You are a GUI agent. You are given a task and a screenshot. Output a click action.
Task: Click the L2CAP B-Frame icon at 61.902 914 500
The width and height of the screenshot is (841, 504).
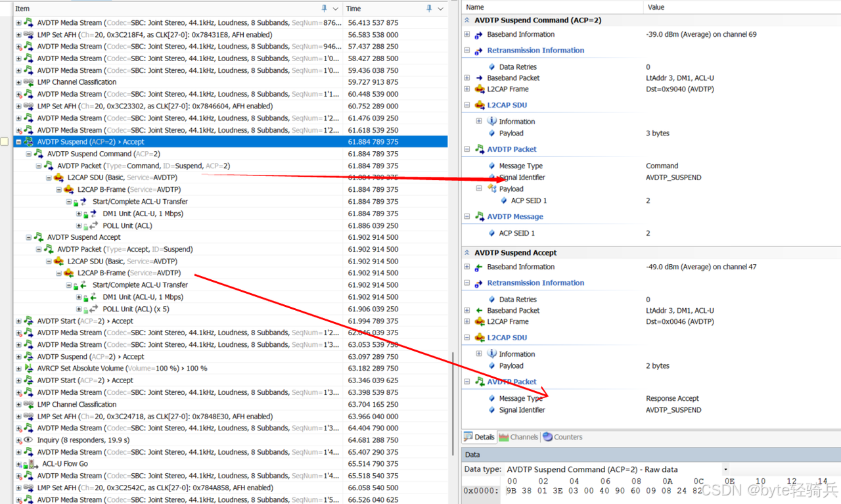tap(68, 273)
